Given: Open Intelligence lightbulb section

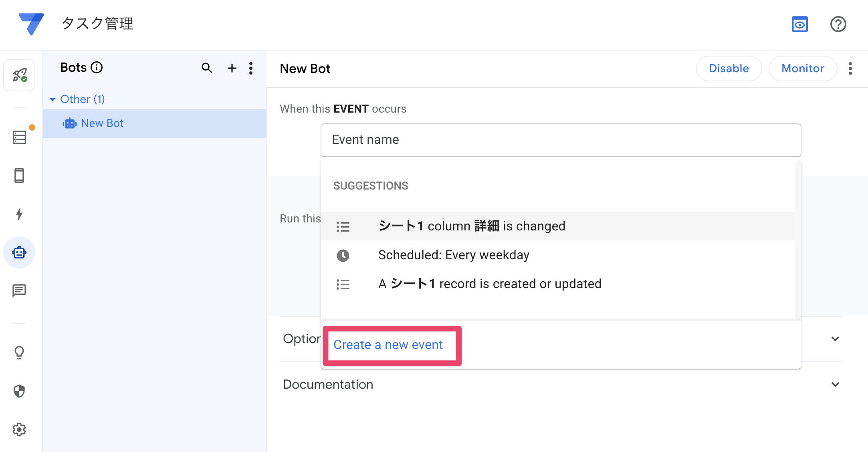Looking at the screenshot, I should [x=19, y=353].
